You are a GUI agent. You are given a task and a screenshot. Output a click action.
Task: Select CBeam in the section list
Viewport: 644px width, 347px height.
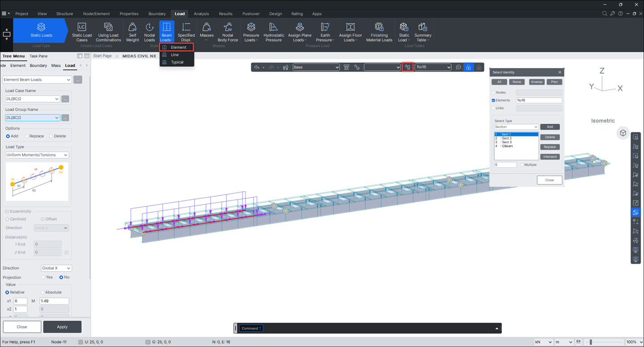[507, 146]
